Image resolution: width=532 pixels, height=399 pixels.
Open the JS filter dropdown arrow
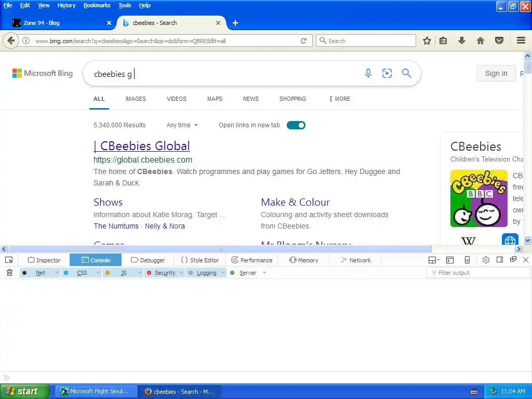[139, 273]
